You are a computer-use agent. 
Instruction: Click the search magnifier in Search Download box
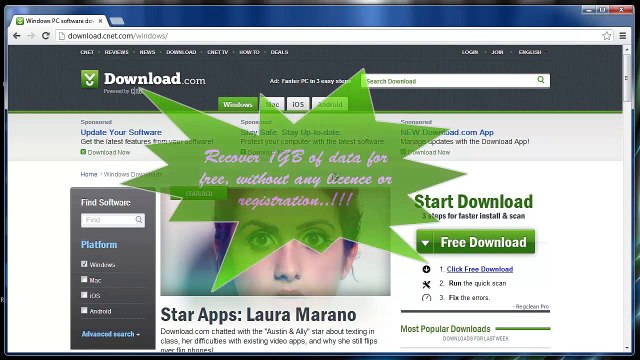coord(541,80)
